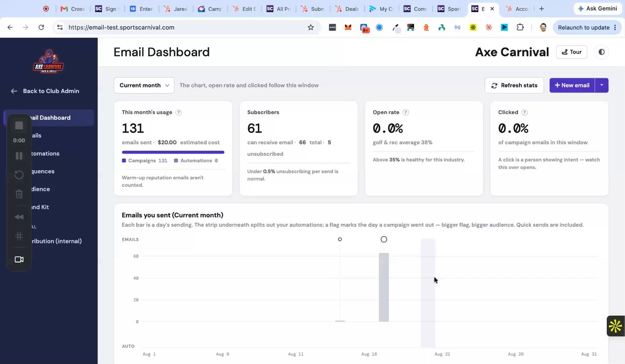
Task: Restart the recording with the circular arrow icon
Action: coord(19,174)
